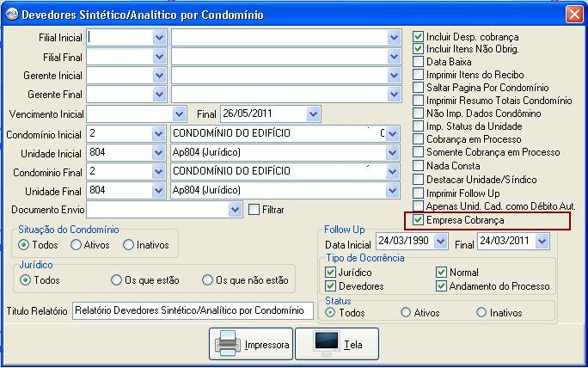Viewport: 588px width, 368px height.
Task: Uncheck the Devedores occurrence type checkbox
Action: 331,286
